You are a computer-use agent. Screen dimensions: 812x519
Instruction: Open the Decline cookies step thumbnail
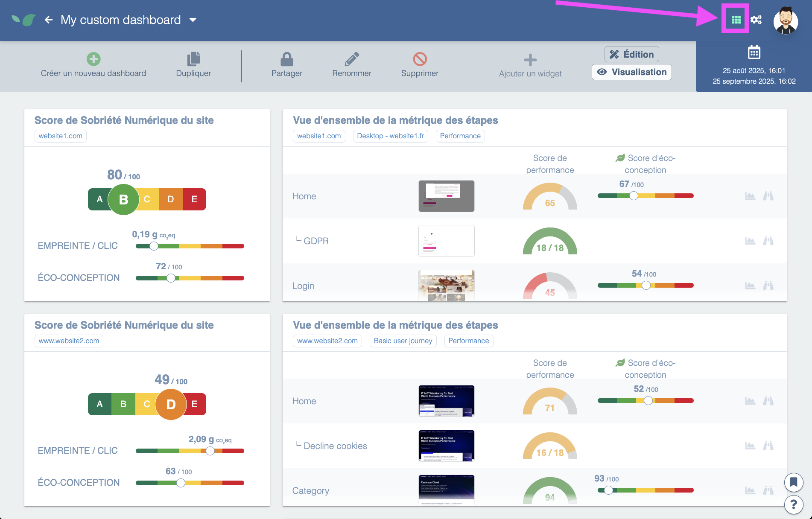click(x=446, y=446)
